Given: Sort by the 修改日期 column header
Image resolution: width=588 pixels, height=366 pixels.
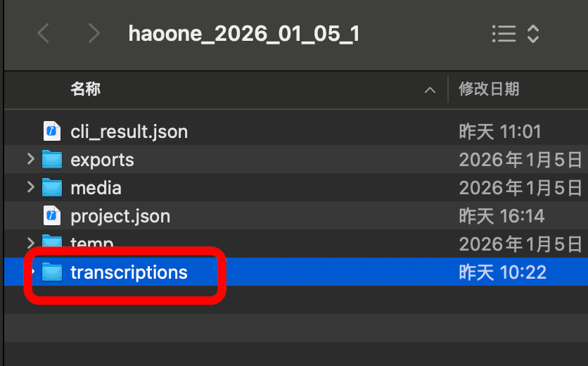Looking at the screenshot, I should 489,89.
